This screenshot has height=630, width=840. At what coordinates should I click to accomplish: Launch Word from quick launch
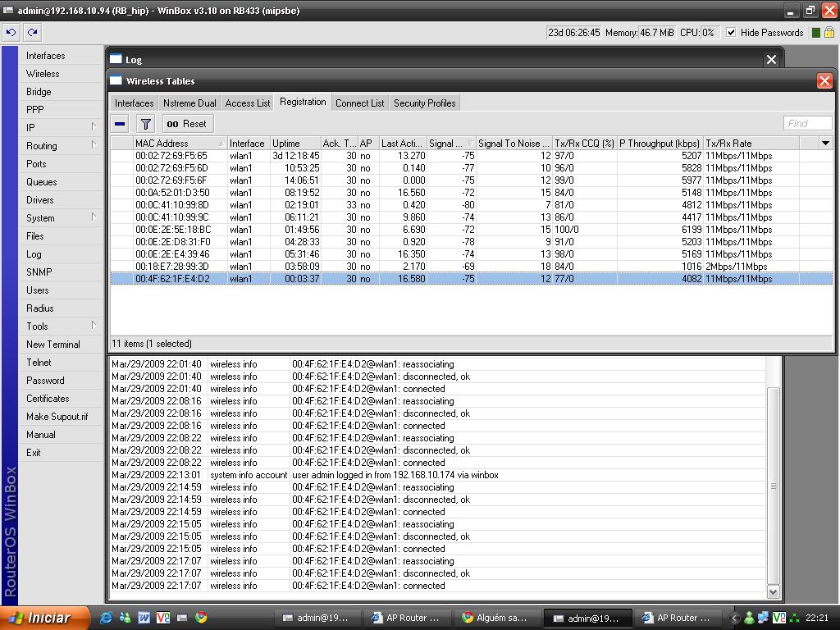(x=144, y=618)
